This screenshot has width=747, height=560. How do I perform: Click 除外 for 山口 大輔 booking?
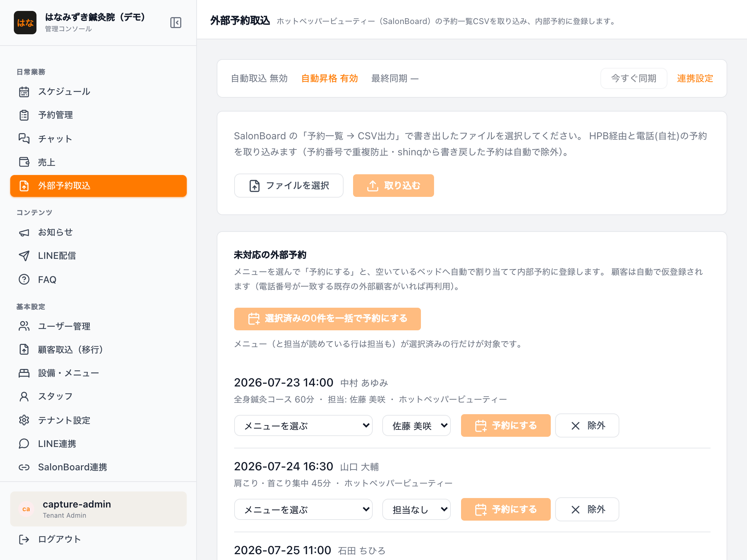587,509
